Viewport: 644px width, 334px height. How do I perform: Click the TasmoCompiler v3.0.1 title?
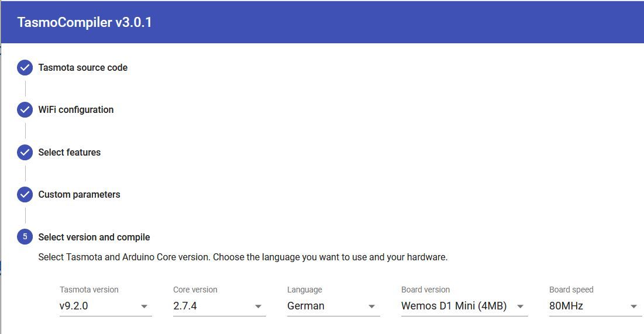pos(85,22)
